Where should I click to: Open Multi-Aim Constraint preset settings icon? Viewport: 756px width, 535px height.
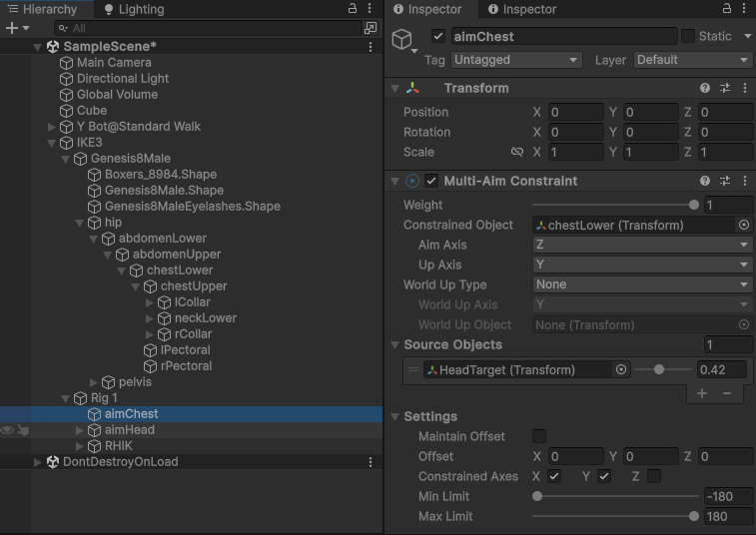click(725, 181)
